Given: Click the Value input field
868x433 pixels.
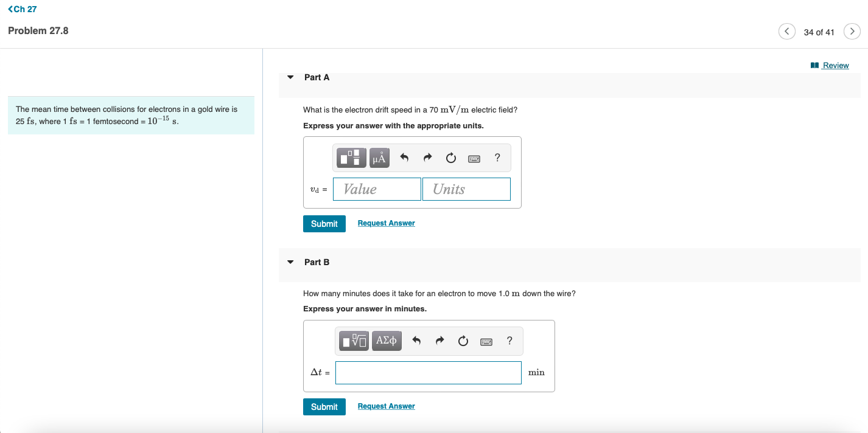Looking at the screenshot, I should [377, 189].
